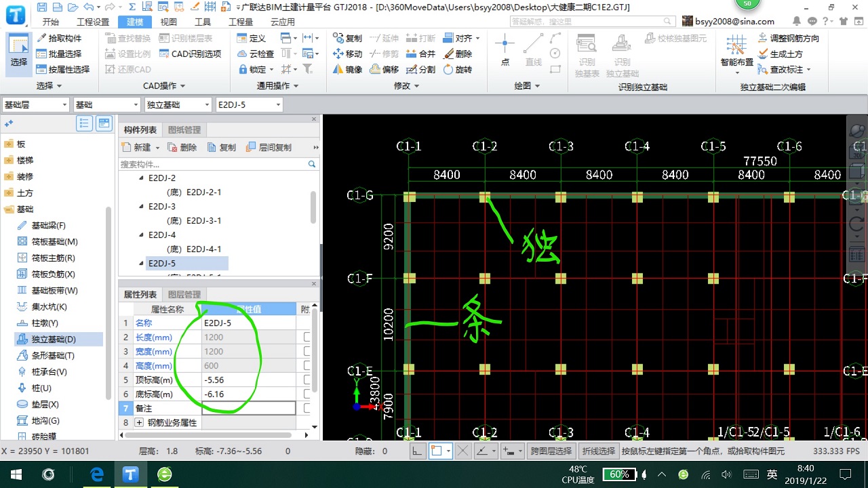The image size is (868, 488).
Task: Select the 偏移 offset tool
Action: tap(384, 70)
